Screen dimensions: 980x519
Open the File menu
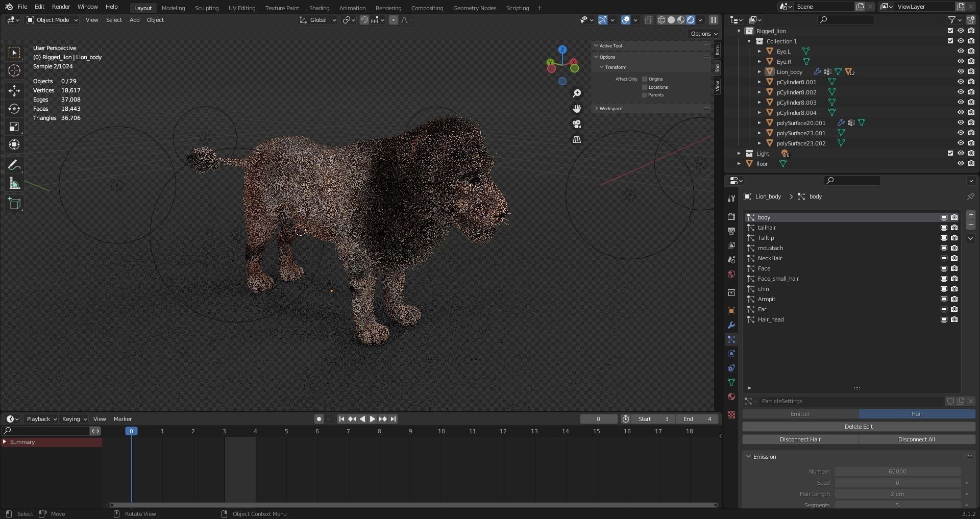(x=22, y=7)
